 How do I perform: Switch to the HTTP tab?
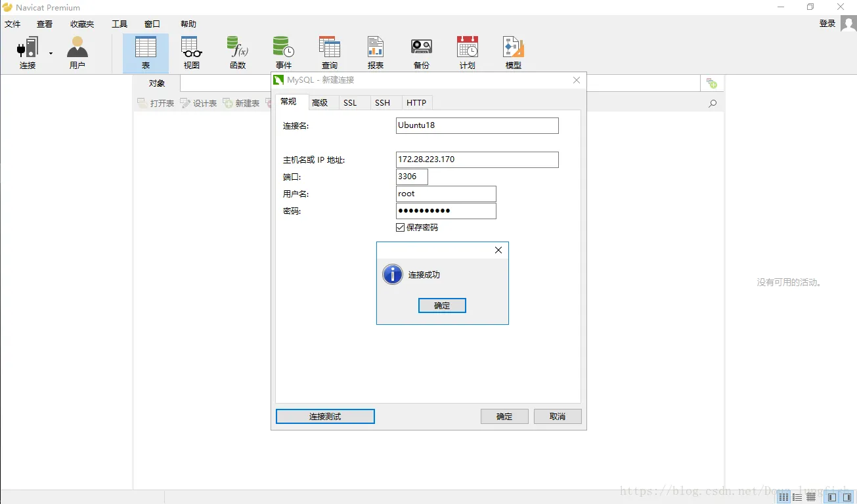[416, 102]
